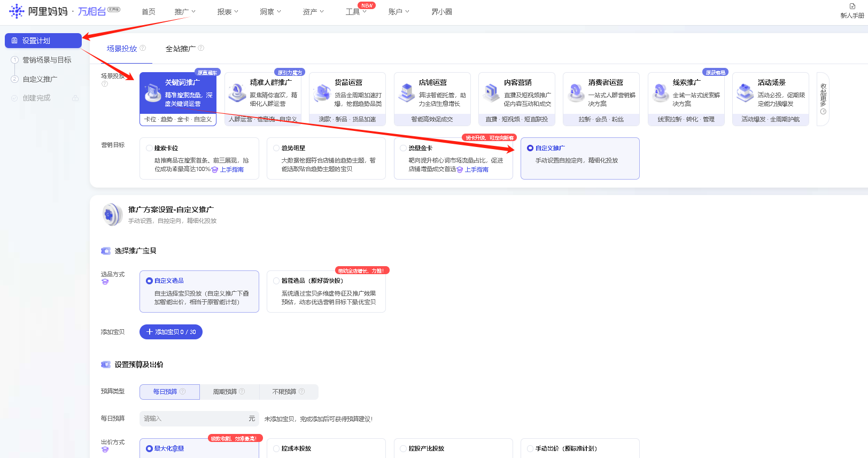This screenshot has height=458, width=868.
Task: Choose the 周期预算 budget type tab
Action: coord(229,392)
